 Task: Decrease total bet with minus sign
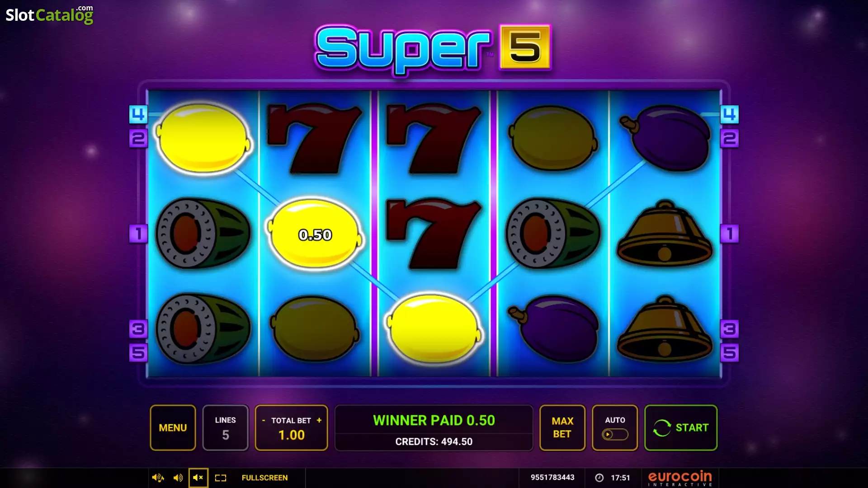pos(264,420)
